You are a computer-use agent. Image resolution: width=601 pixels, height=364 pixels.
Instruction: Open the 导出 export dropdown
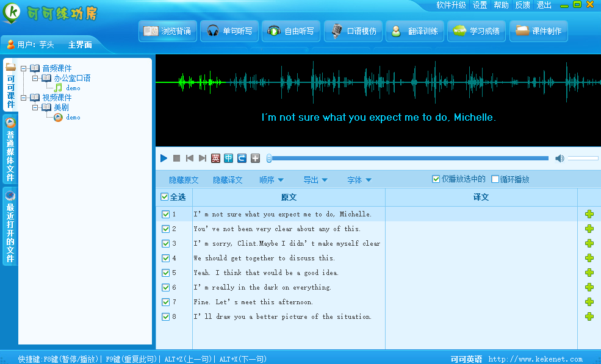click(315, 180)
